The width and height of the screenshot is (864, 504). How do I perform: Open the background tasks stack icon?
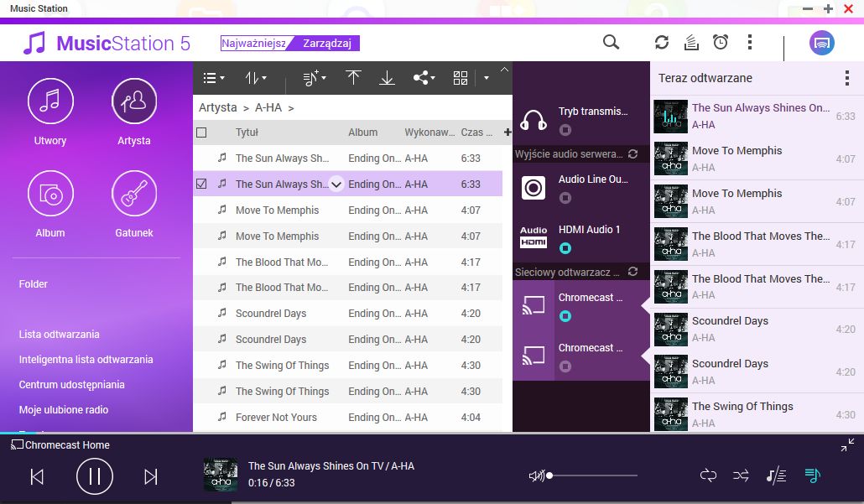691,43
